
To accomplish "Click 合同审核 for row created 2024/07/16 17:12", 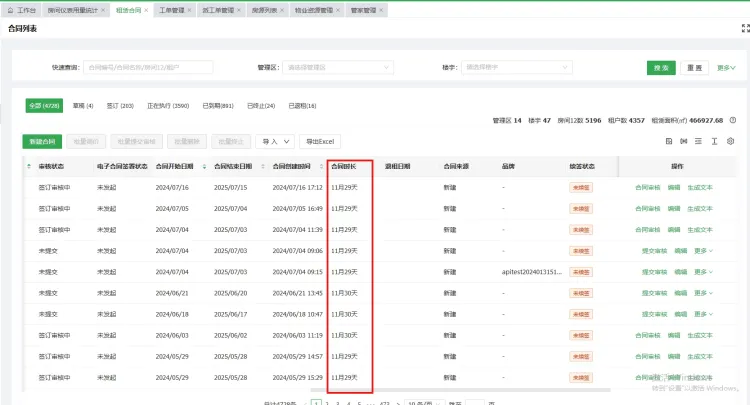I will (648, 187).
